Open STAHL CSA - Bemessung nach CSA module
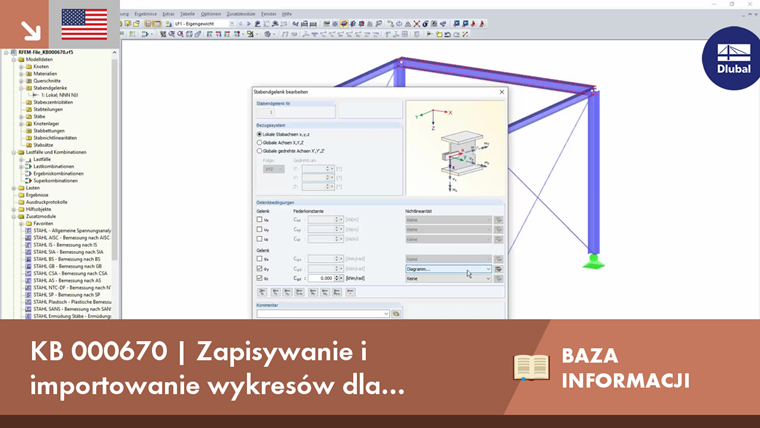760x428 pixels. coord(70,273)
